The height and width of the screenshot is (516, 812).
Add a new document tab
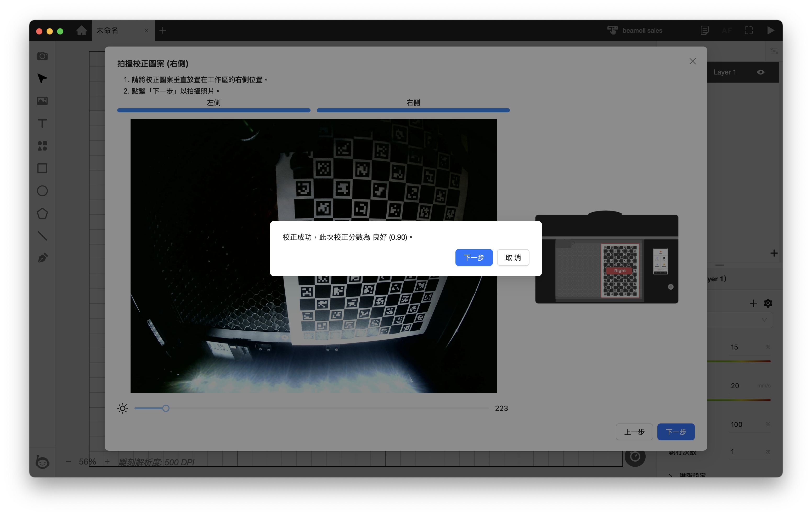click(x=162, y=30)
